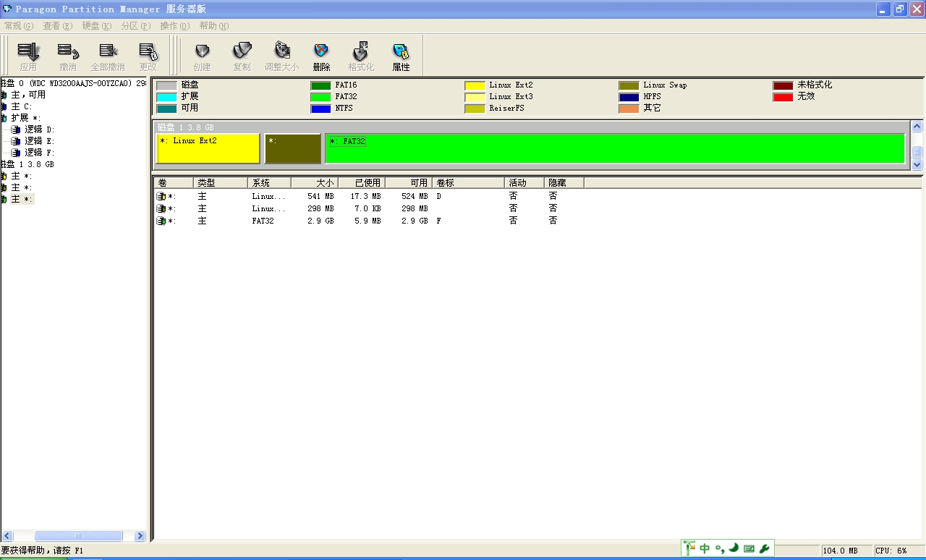Click the disk map scrollbar up arrow

(917, 127)
